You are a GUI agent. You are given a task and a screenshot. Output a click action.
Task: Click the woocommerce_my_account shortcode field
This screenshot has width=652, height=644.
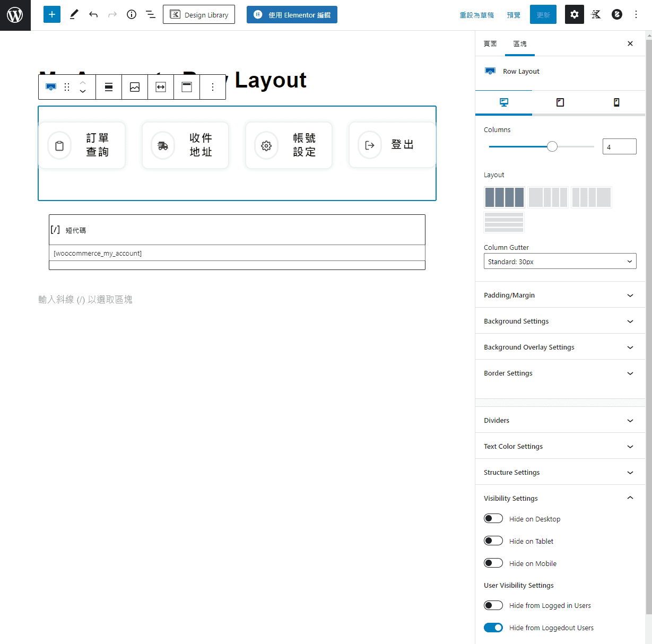click(x=237, y=253)
